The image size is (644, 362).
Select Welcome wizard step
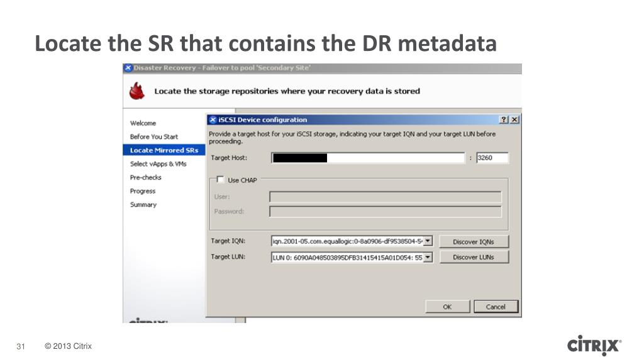point(143,123)
